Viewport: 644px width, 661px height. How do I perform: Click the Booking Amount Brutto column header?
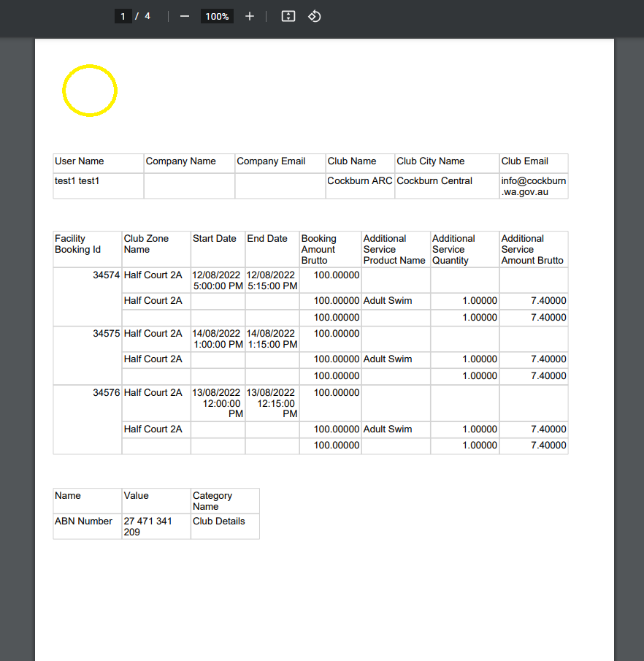(320, 249)
